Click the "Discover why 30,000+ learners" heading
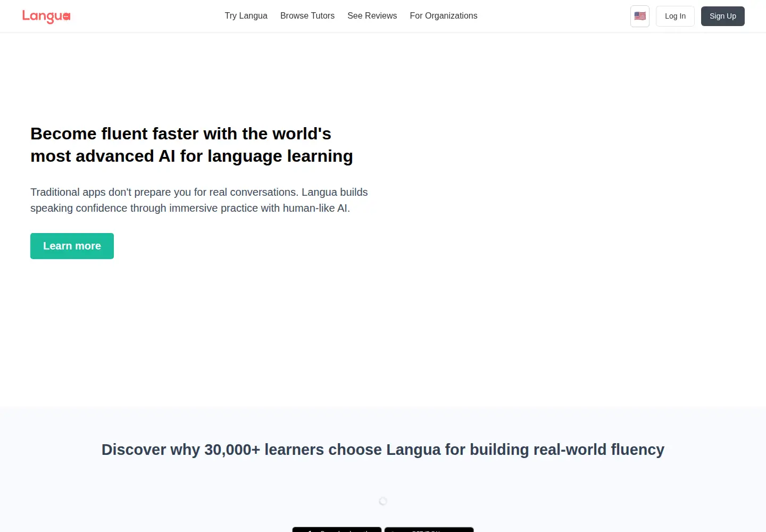The width and height of the screenshot is (766, 532). tap(383, 450)
